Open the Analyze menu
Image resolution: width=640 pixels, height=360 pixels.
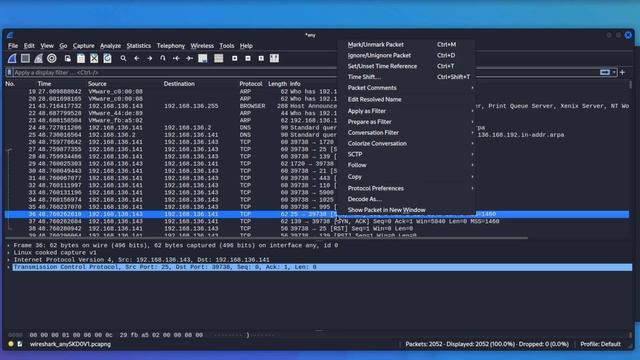(110, 46)
